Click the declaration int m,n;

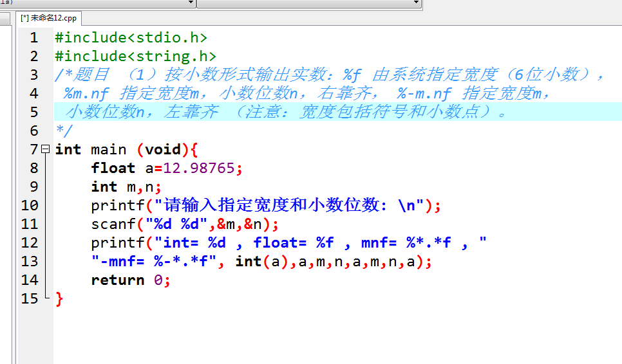(x=126, y=187)
